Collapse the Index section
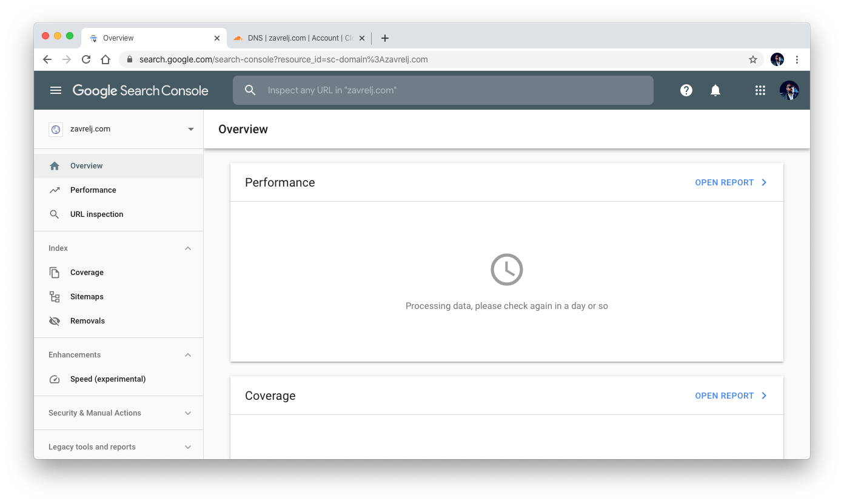The height and width of the screenshot is (504, 844). click(x=188, y=248)
